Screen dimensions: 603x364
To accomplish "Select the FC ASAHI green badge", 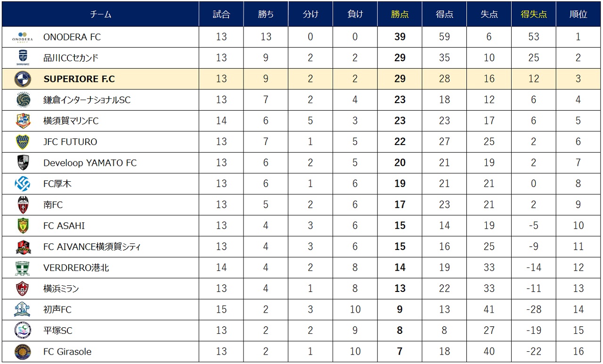I will point(23,226).
